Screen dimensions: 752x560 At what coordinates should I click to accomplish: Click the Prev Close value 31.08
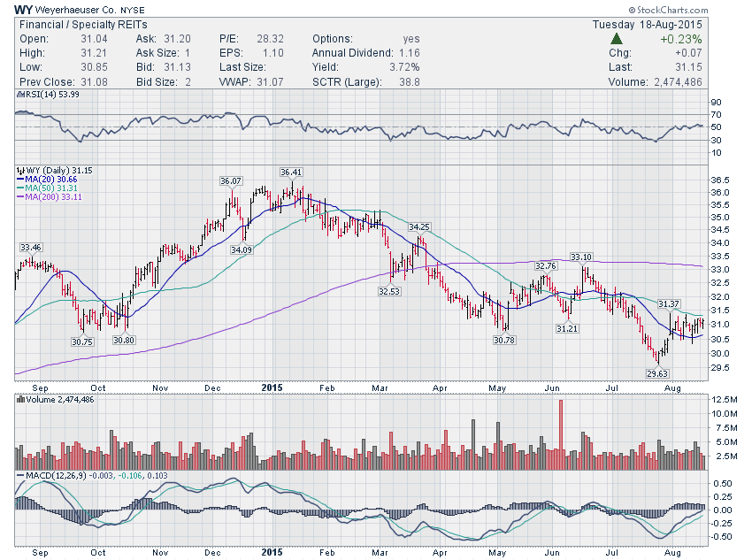click(94, 82)
